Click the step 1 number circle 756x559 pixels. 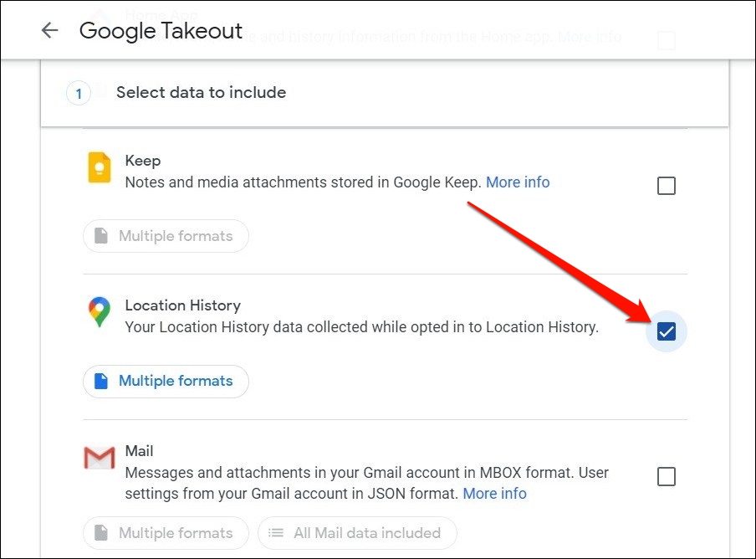click(x=79, y=93)
